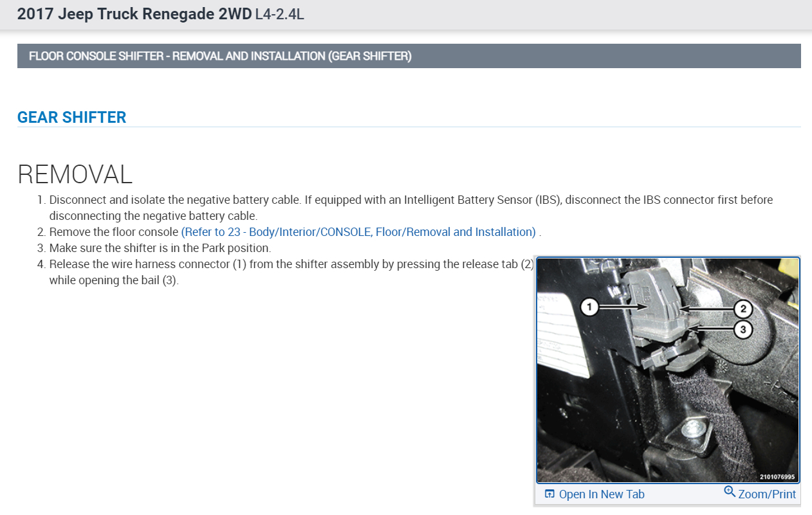Click callout number 3 in the photo

coord(743,330)
